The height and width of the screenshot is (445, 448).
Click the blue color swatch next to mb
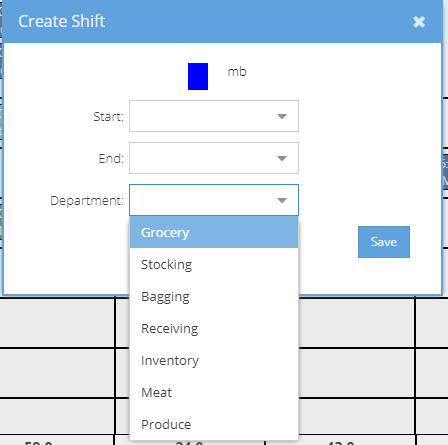click(x=198, y=76)
